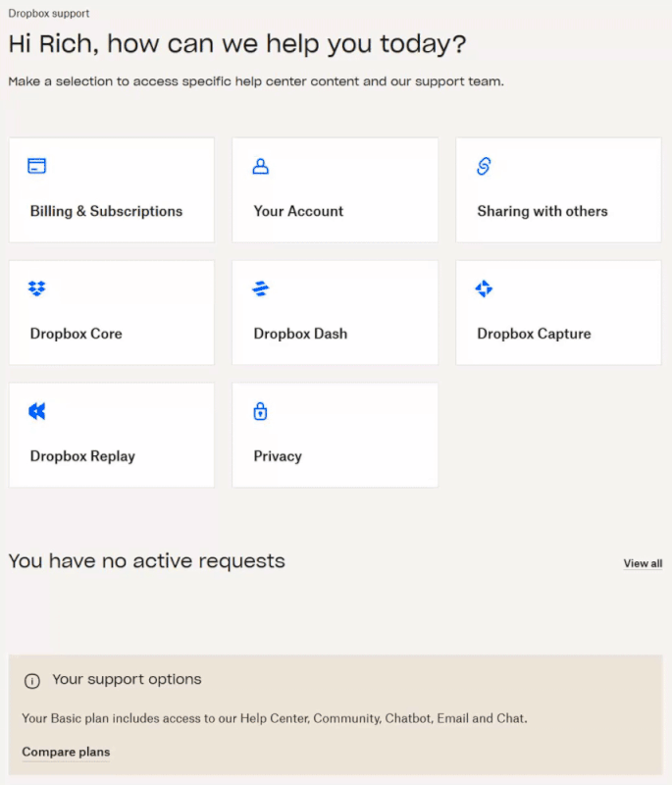Choose the Sharing with others label
The height and width of the screenshot is (785, 672).
(x=543, y=211)
